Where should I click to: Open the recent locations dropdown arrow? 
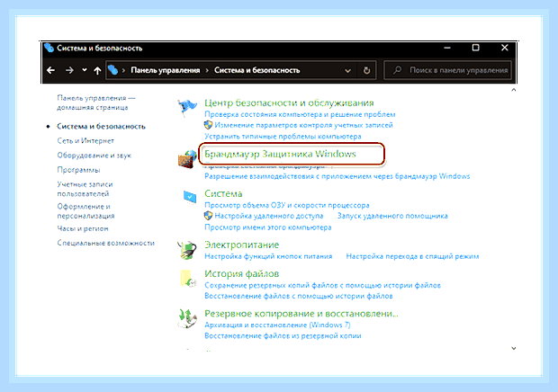click(x=85, y=70)
